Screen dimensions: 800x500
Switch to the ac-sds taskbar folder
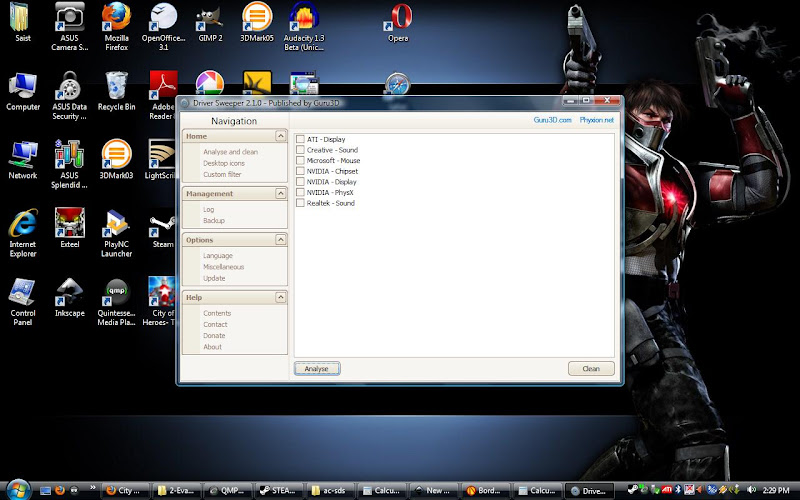[330, 491]
